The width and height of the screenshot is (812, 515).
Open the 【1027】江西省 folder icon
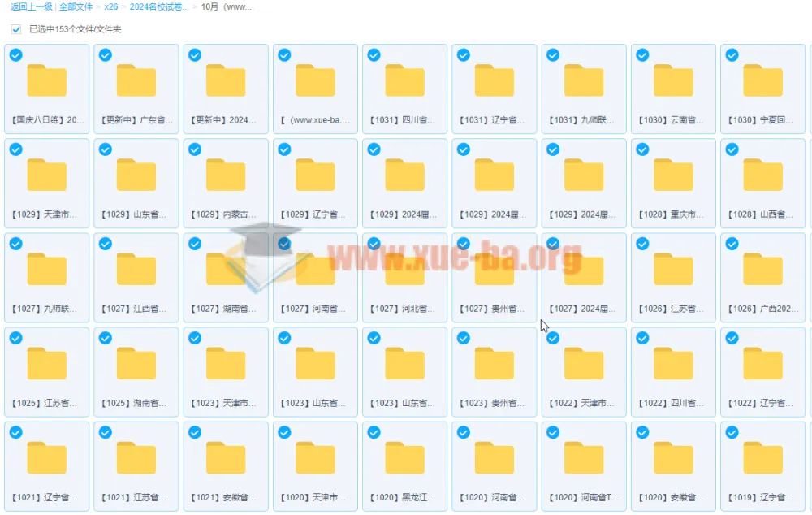click(136, 269)
